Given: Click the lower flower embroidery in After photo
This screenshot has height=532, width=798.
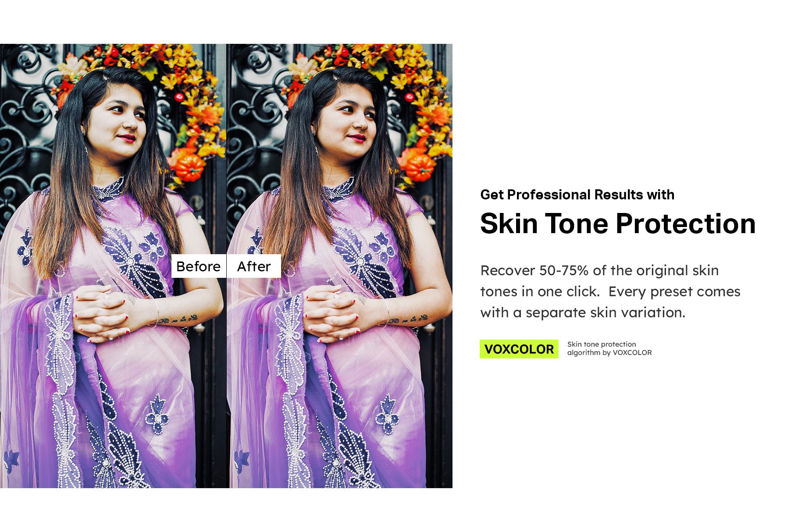Looking at the screenshot, I should coord(387,415).
